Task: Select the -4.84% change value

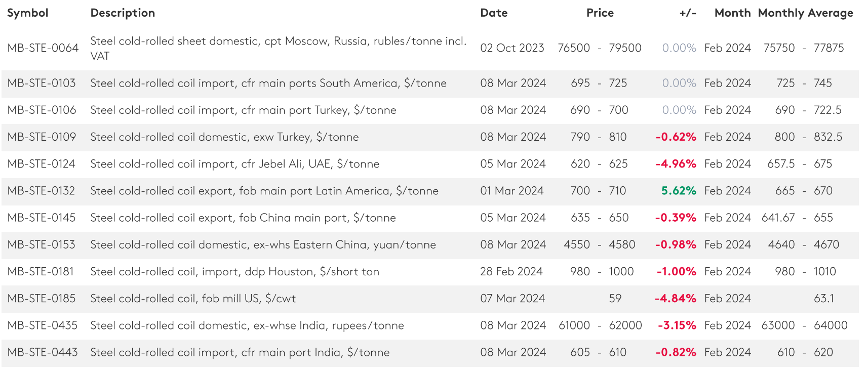Action: coord(676,299)
